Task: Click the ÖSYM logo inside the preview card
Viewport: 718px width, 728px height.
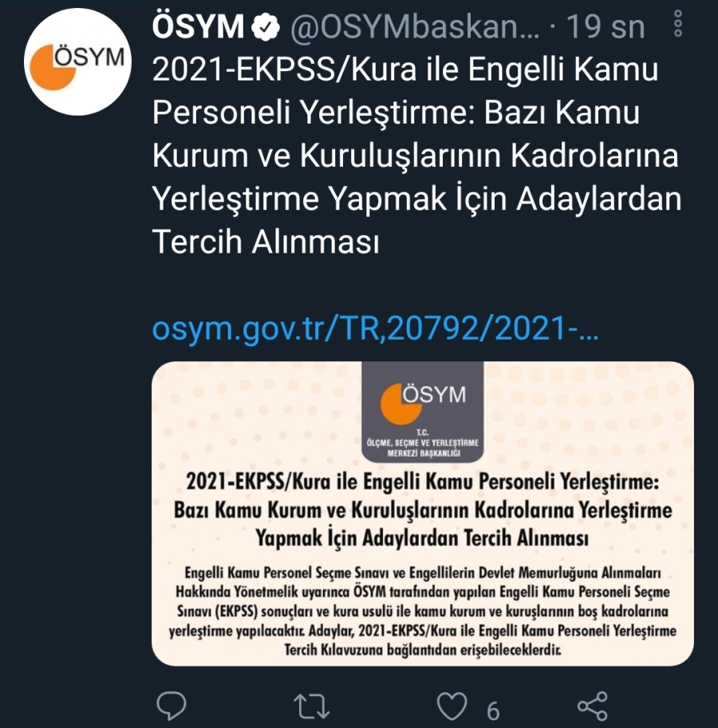Action: tap(423, 403)
